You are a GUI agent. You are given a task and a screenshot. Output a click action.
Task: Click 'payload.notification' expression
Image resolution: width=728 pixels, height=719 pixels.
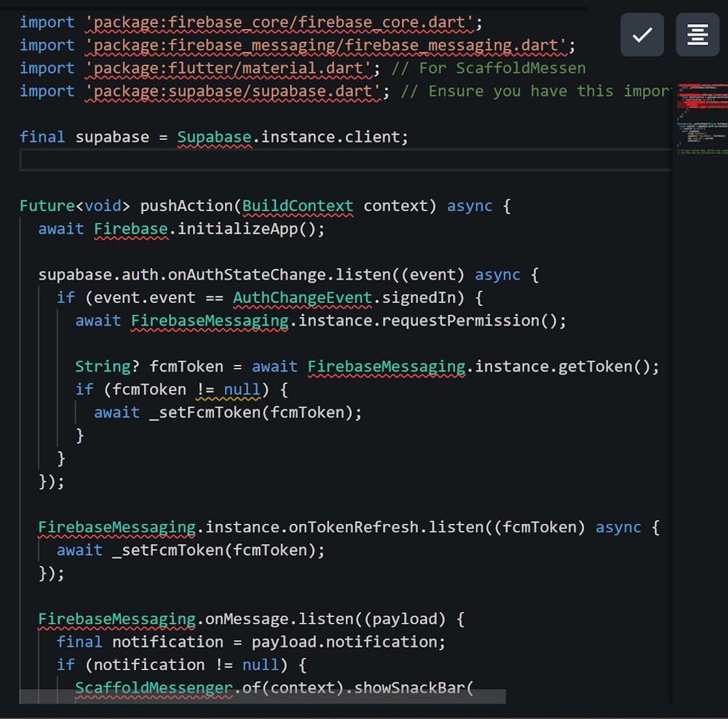pos(344,642)
